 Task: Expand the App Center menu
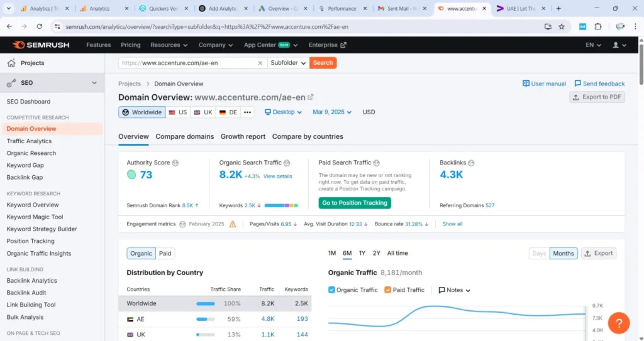(x=270, y=45)
